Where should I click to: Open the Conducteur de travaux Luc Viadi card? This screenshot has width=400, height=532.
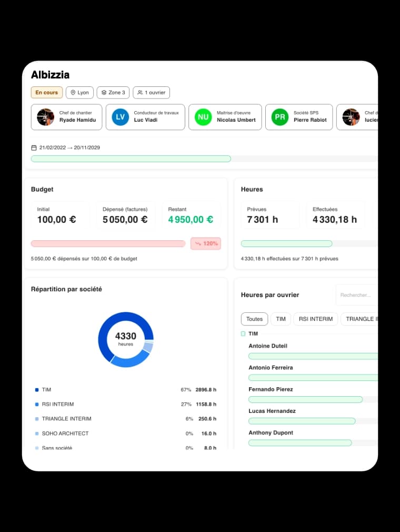(145, 117)
